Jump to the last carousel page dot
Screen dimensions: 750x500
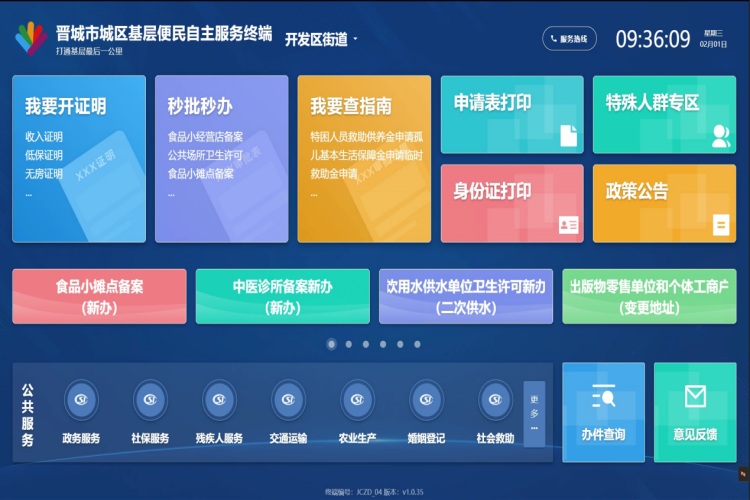point(416,344)
